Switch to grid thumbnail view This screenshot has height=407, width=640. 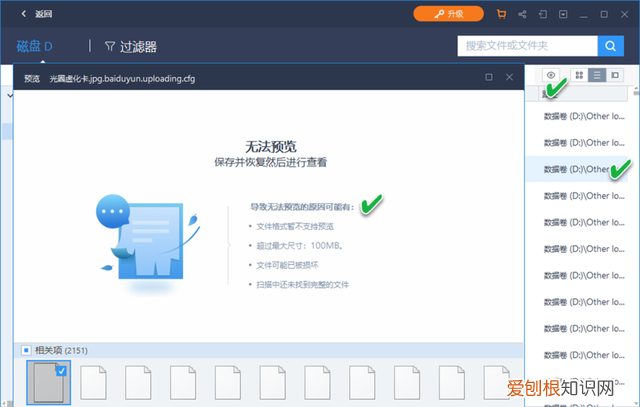point(579,76)
